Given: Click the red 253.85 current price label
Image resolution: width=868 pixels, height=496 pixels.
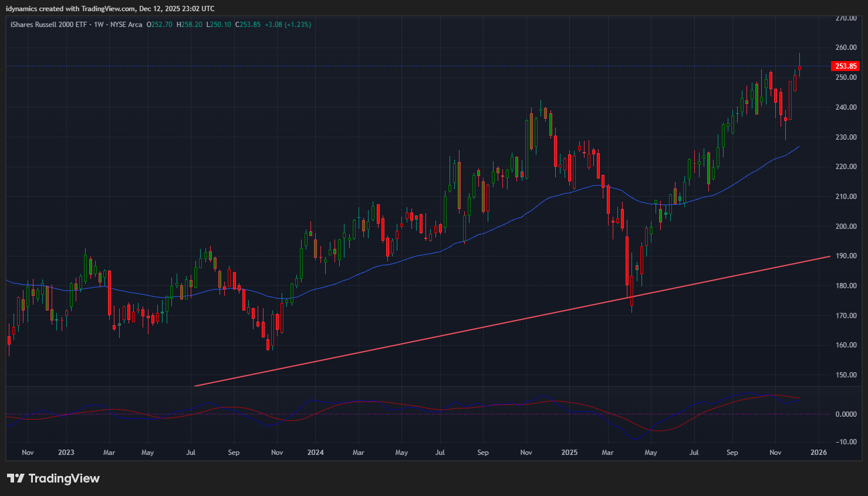Looking at the screenshot, I should (x=846, y=66).
